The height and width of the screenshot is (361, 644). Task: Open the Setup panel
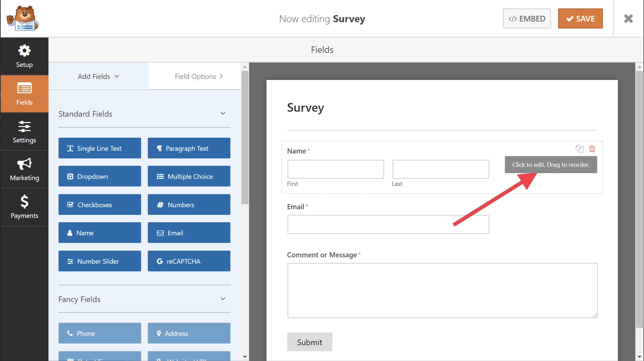25,56
